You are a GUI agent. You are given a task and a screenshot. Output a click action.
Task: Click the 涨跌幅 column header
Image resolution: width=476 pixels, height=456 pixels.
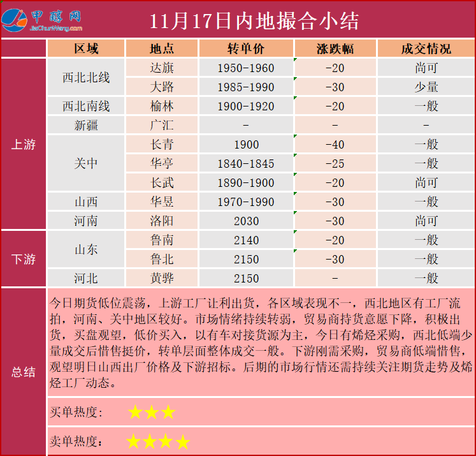(335, 49)
